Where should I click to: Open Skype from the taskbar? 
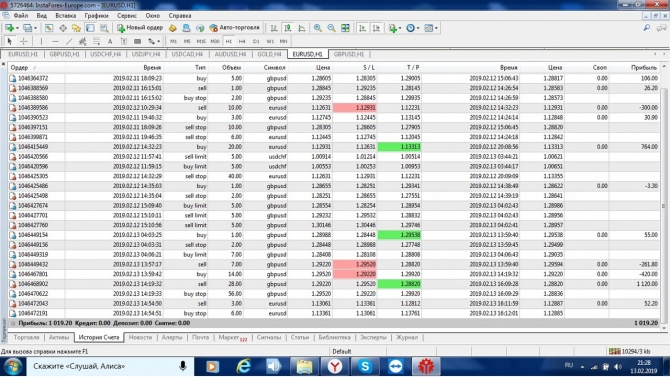tap(365, 366)
